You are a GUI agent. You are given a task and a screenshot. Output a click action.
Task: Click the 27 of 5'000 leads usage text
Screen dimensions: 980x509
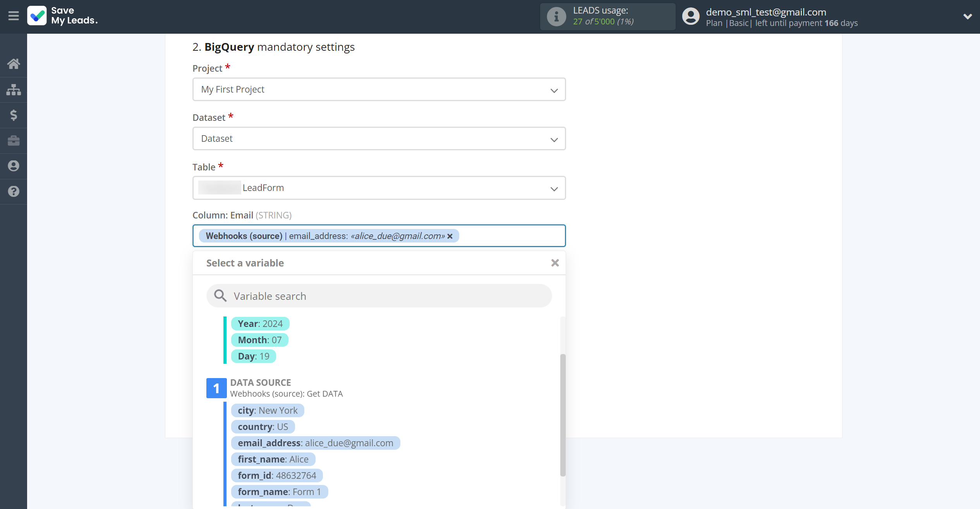[603, 22]
